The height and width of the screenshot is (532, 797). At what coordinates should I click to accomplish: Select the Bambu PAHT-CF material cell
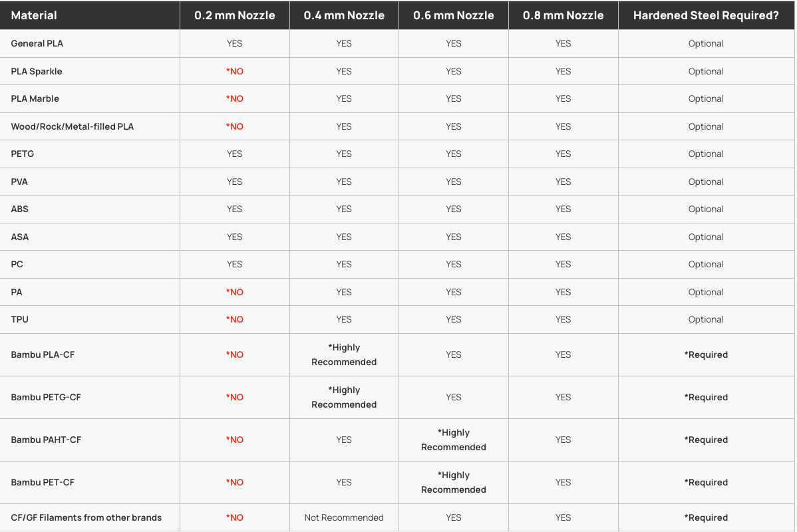(46, 440)
